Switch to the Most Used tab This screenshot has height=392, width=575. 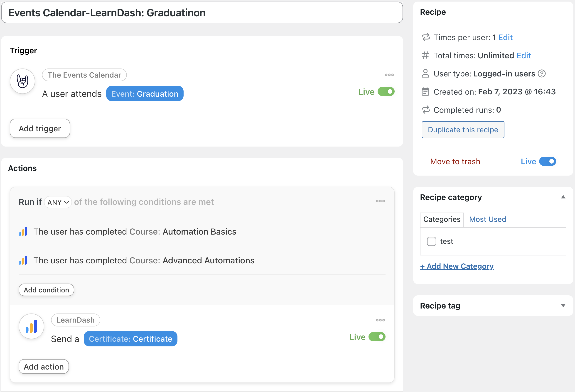pyautogui.click(x=487, y=219)
